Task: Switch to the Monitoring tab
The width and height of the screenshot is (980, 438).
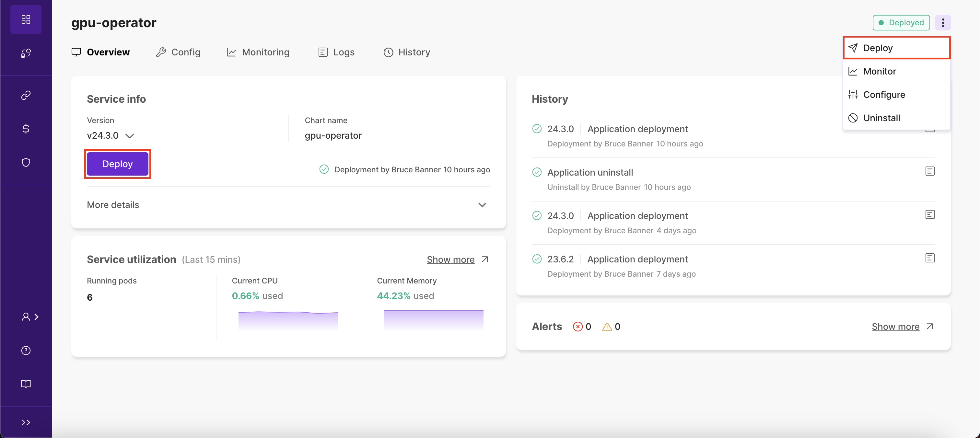Action: pyautogui.click(x=258, y=52)
